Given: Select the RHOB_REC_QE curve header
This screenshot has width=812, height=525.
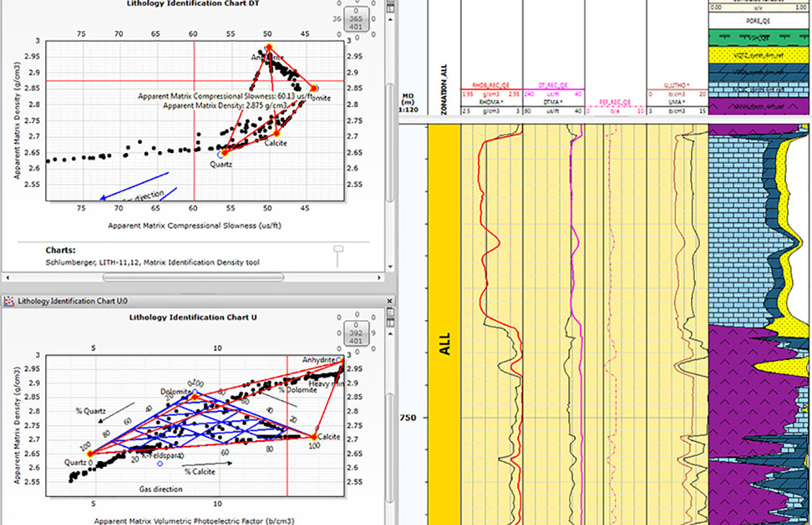Looking at the screenshot, I should pyautogui.click(x=491, y=85).
